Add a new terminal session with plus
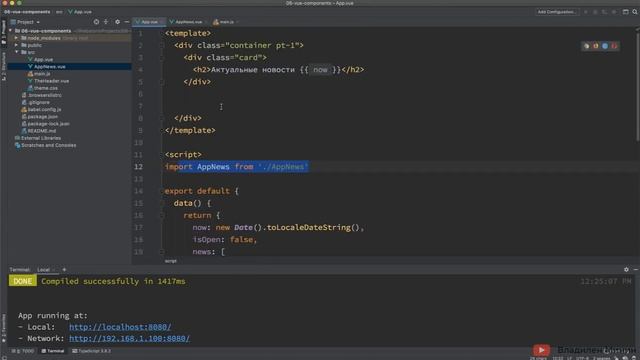This screenshot has width=640, height=360. point(64,270)
